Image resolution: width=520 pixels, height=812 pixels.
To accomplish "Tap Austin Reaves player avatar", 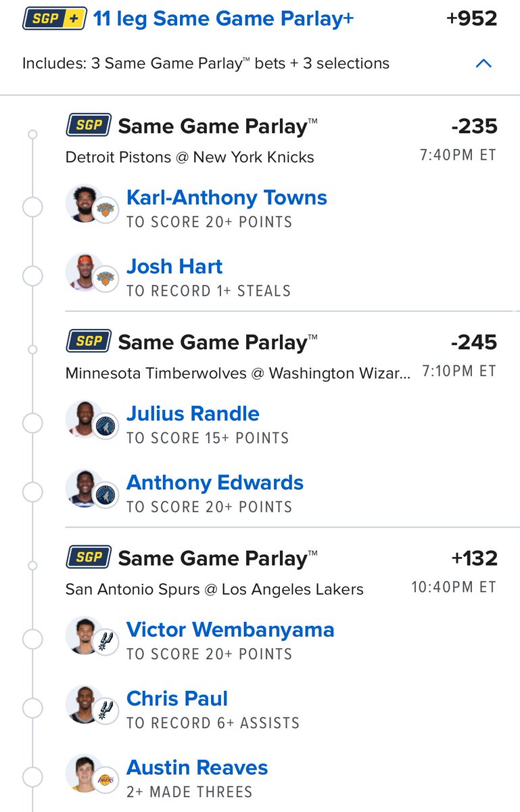I will tap(85, 773).
